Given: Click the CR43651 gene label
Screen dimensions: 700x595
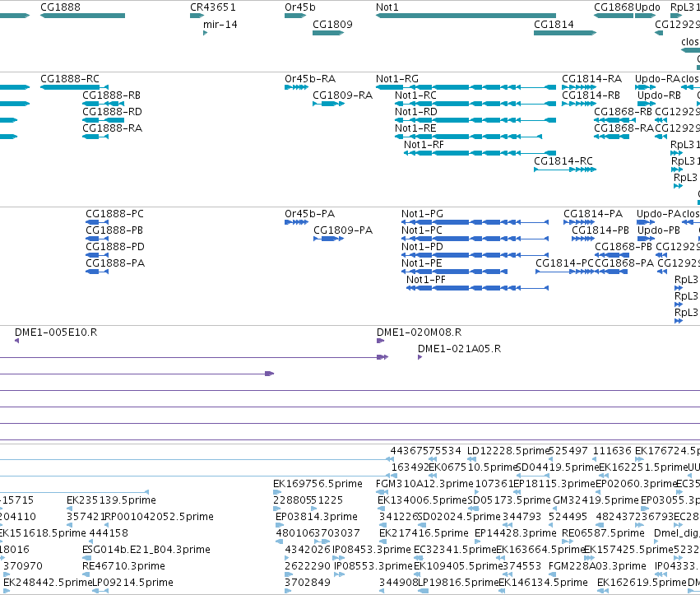Looking at the screenshot, I should [212, 7].
